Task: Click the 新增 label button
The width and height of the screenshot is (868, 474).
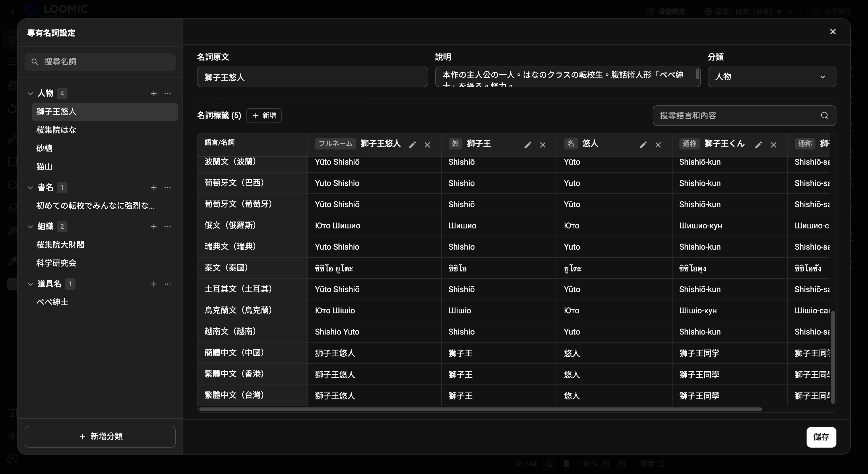Action: pyautogui.click(x=263, y=116)
